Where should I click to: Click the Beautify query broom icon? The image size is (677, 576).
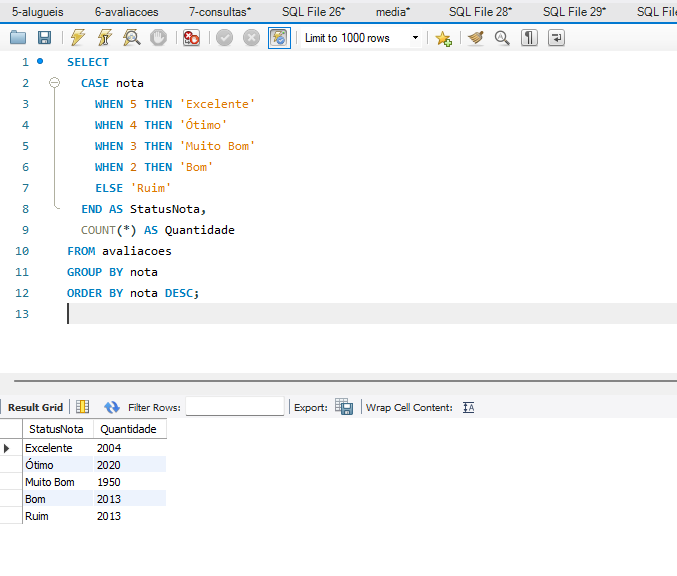point(476,38)
